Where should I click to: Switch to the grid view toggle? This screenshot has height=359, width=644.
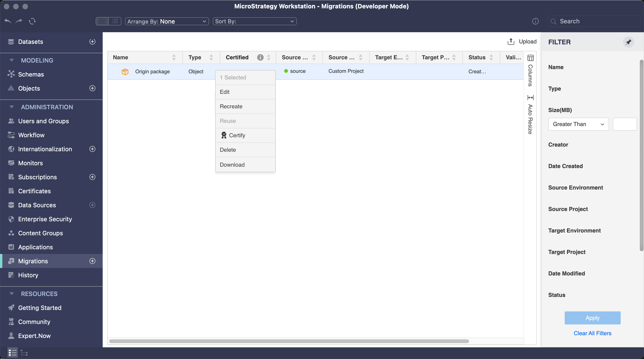click(102, 21)
